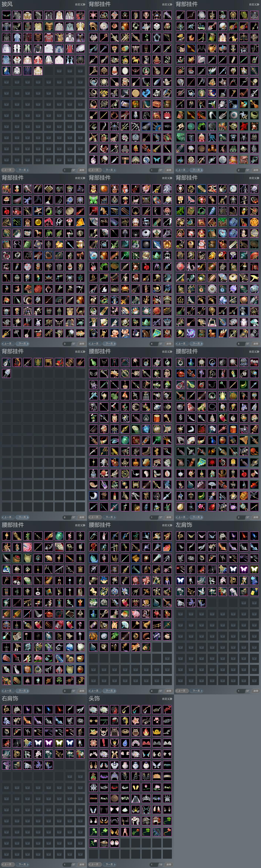Pick the yellow glowing butterfly in 右肩饰
Screen dimensions: 261x868
tap(59, 743)
